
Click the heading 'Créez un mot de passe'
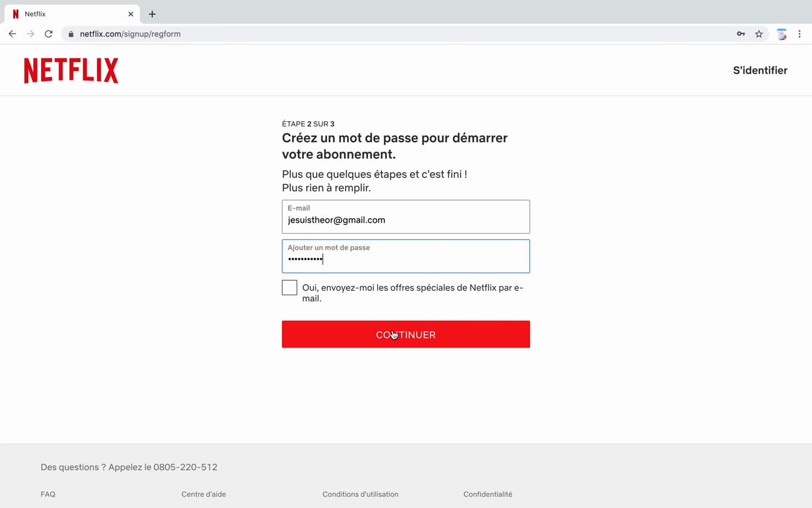(395, 146)
